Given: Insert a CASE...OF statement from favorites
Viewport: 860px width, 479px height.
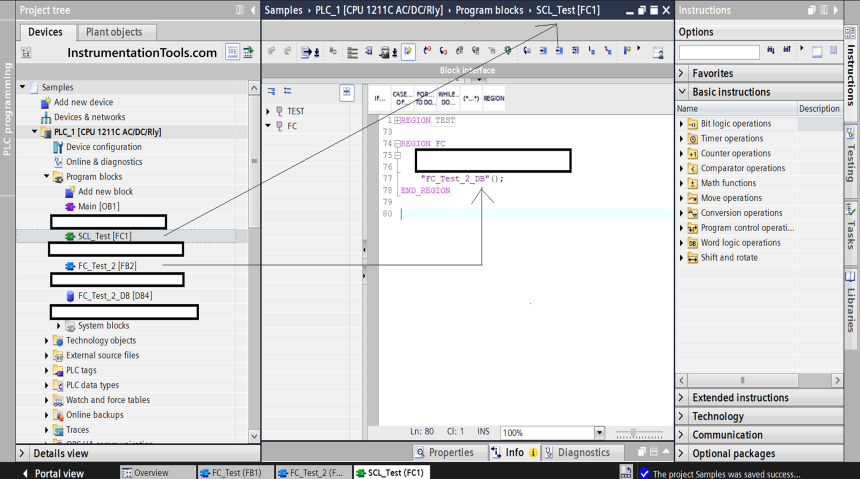Looking at the screenshot, I should (402, 99).
